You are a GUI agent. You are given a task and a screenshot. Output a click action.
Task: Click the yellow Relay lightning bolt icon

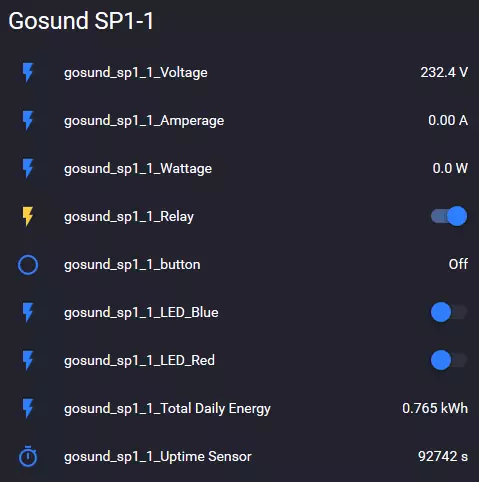(x=28, y=216)
